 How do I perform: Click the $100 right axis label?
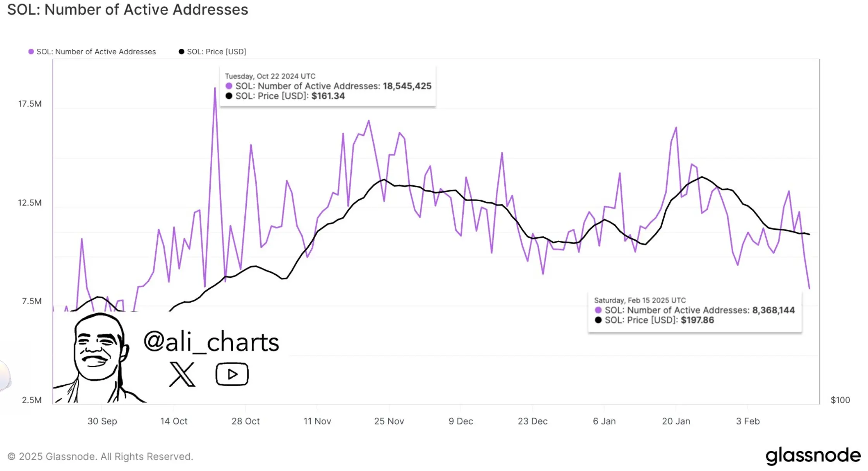(x=840, y=400)
